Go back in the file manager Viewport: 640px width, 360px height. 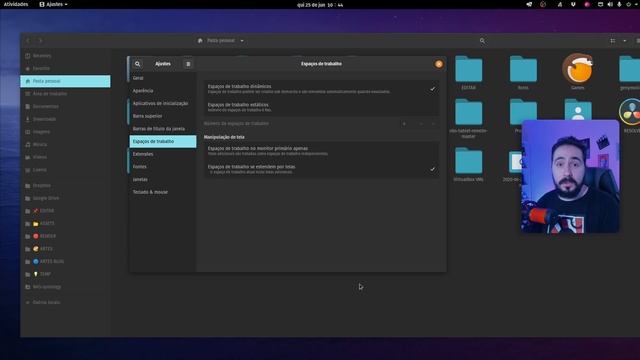(x=28, y=41)
